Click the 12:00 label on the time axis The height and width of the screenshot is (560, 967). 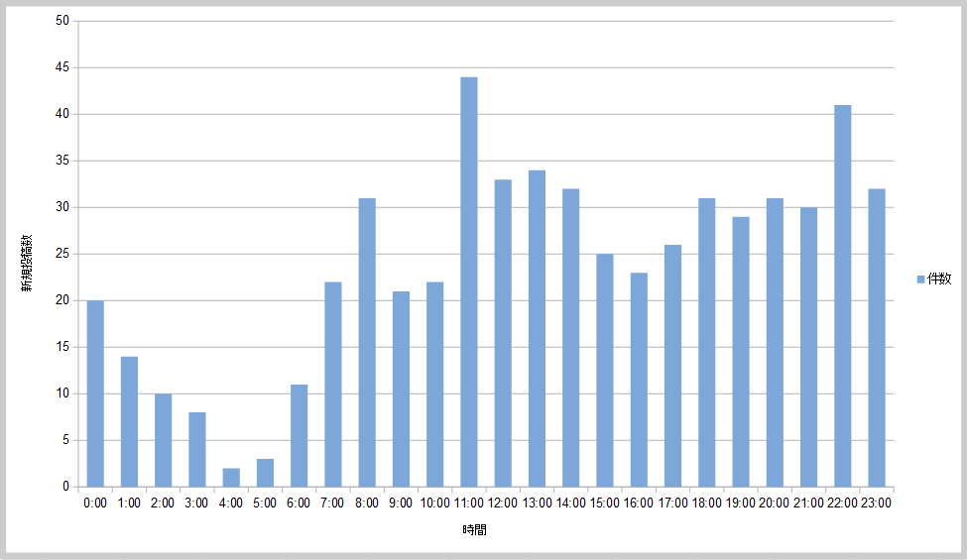503,504
